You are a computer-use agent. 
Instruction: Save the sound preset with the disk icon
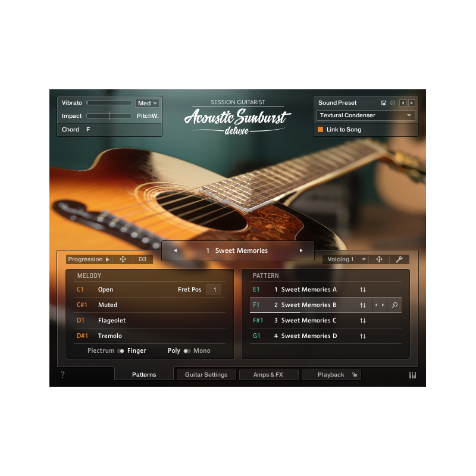click(383, 103)
